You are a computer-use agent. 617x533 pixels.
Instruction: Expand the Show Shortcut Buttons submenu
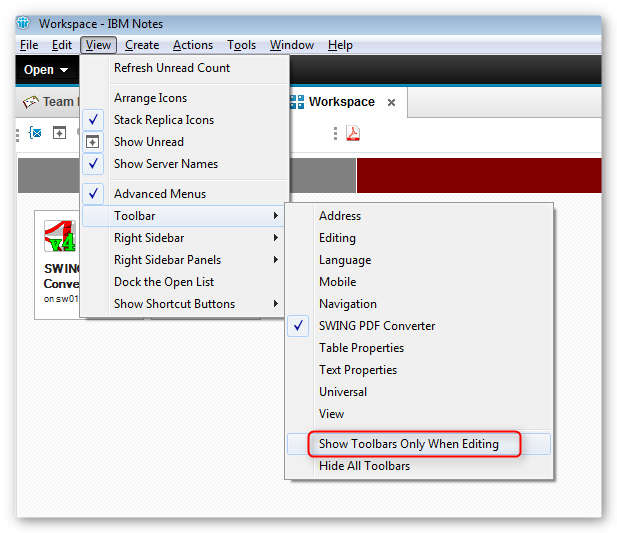pos(183,304)
